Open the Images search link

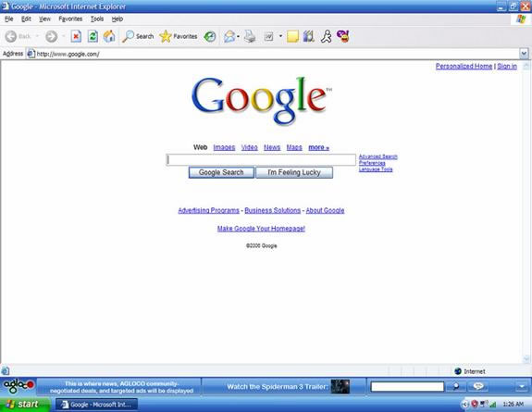pos(224,147)
